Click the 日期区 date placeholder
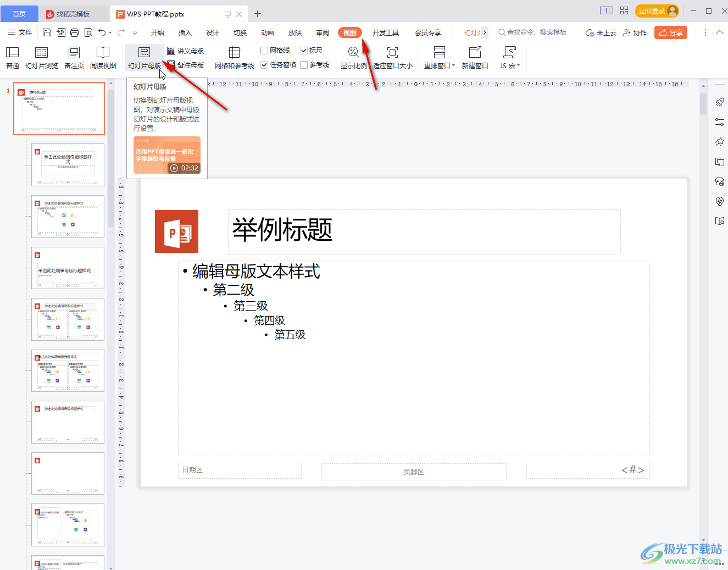This screenshot has width=728, height=570. (240, 470)
